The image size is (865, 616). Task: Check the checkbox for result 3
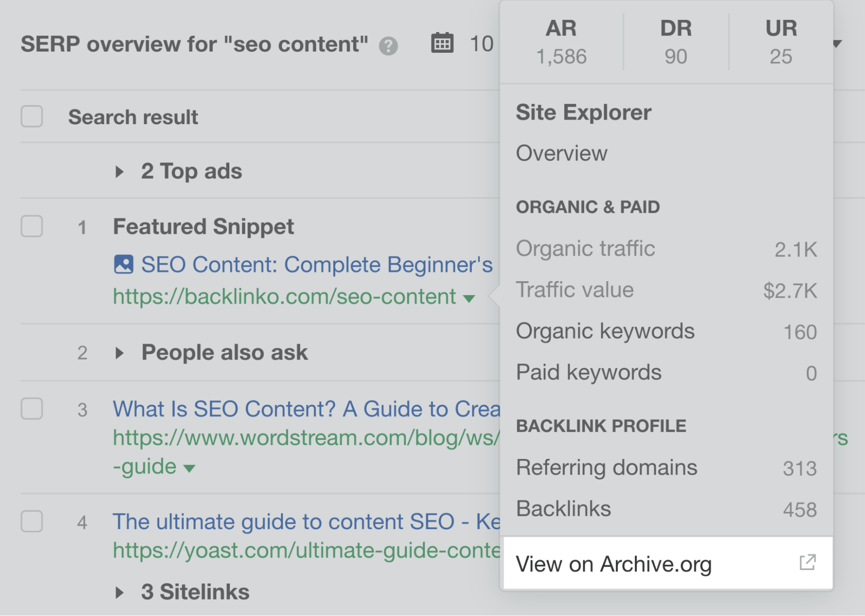[31, 409]
